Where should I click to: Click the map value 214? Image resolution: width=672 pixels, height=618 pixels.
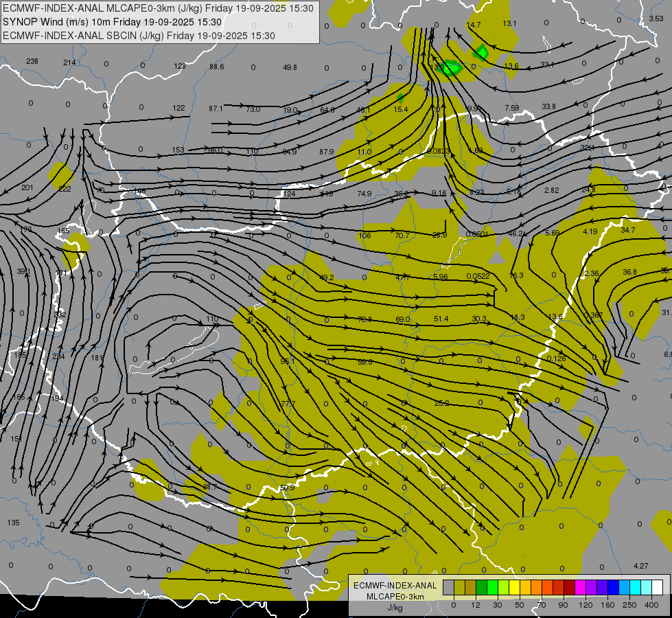(69, 62)
